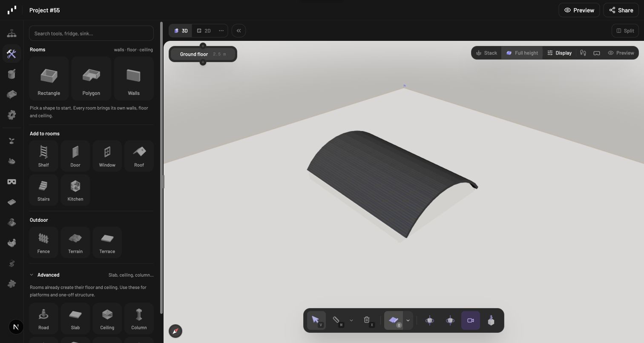This screenshot has width=644, height=343.
Task: Open the paint bucket materials panel
Action: [11, 74]
